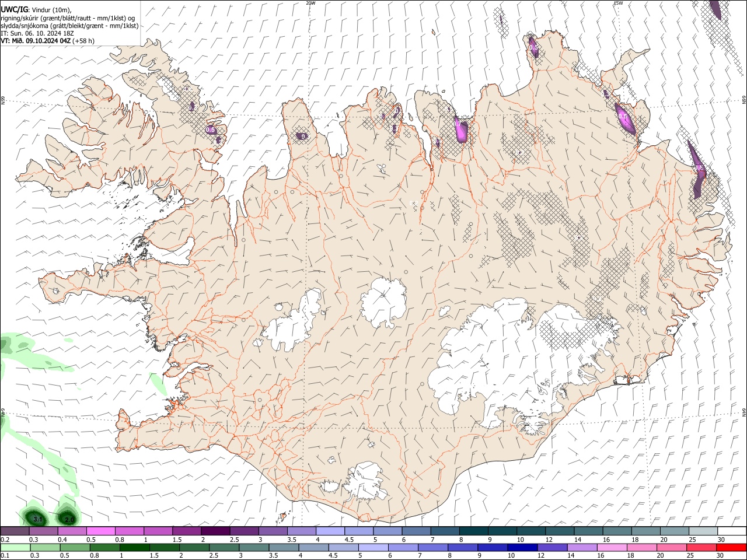Pick the palest green swatch at 0.1 on the lower scale
The height and width of the screenshot is (560, 747).
click(x=15, y=547)
